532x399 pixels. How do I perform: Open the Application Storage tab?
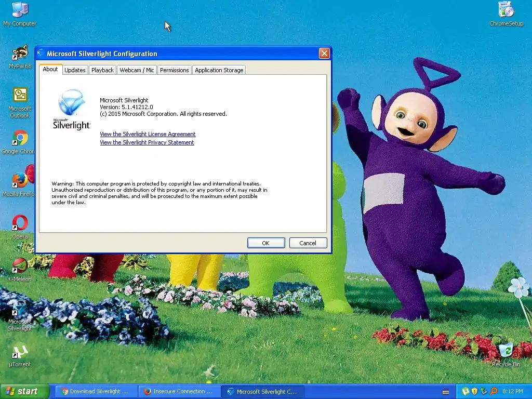[x=219, y=70]
